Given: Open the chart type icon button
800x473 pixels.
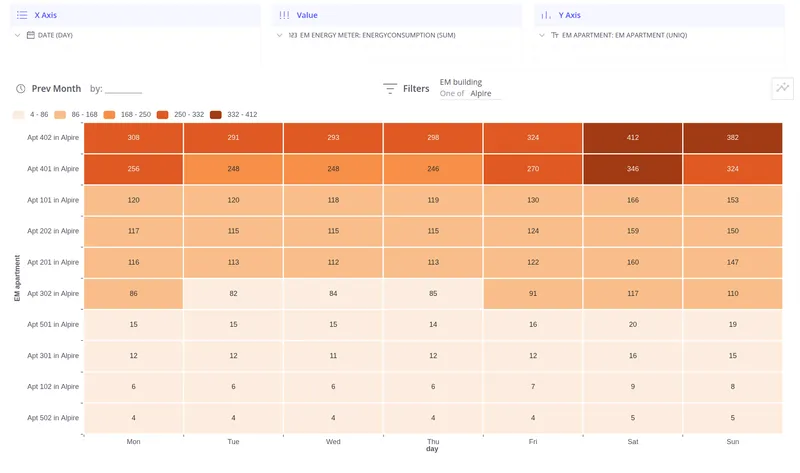Looking at the screenshot, I should tap(783, 88).
